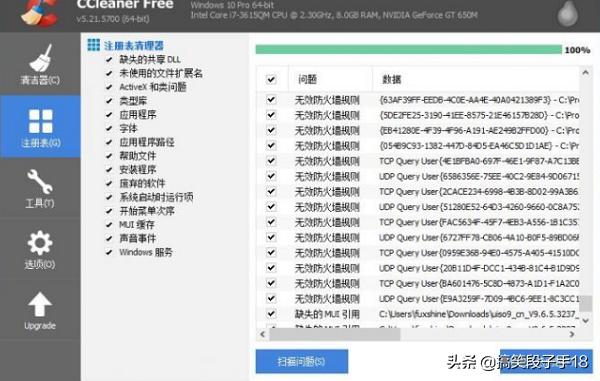Select the Registry section grid icon
The width and height of the screenshot is (600, 381).
click(x=40, y=127)
